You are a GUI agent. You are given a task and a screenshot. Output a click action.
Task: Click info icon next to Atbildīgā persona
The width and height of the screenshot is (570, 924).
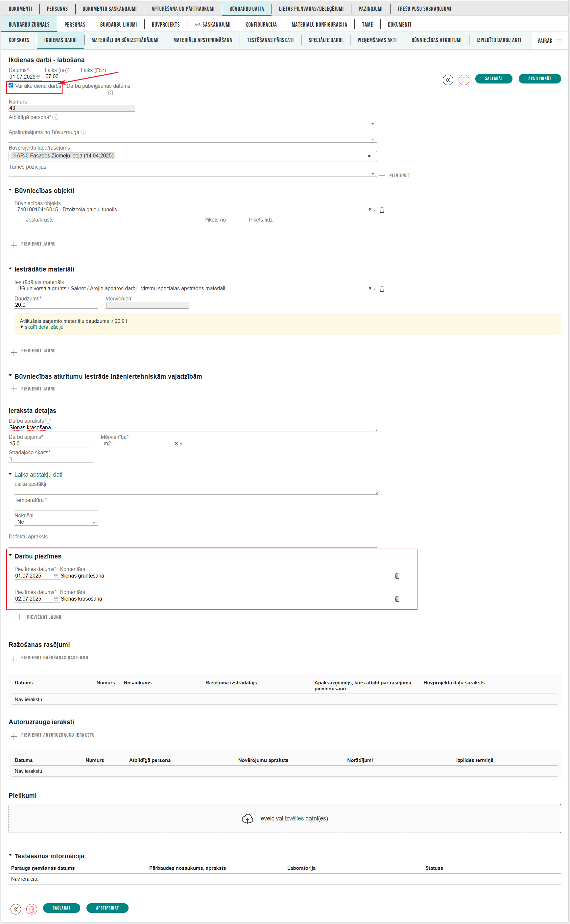56,118
